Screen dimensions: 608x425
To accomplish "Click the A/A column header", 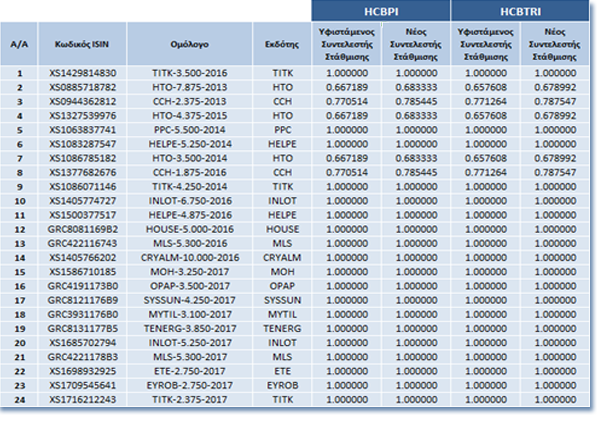I will click(x=18, y=45).
